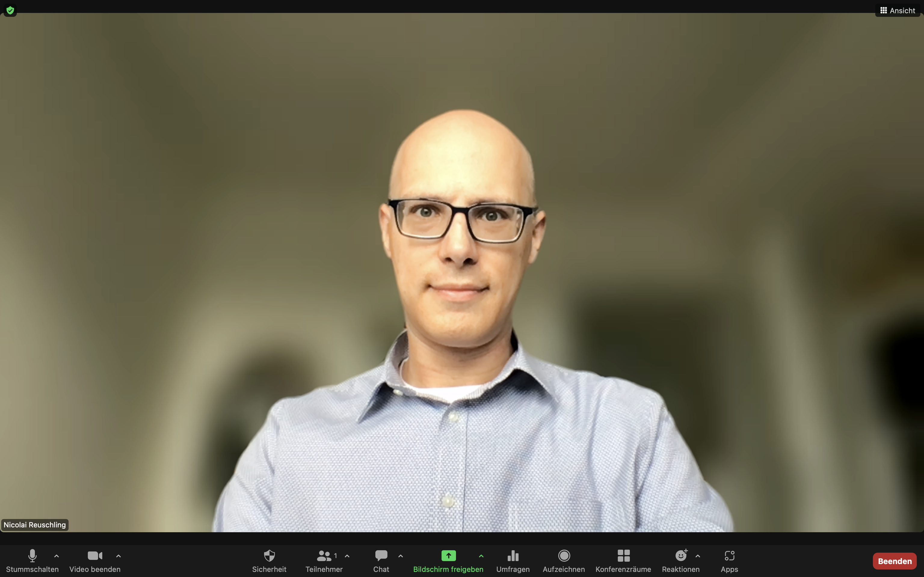This screenshot has height=577, width=924.
Task: Expand chevron next to Chat
Action: pyautogui.click(x=401, y=556)
